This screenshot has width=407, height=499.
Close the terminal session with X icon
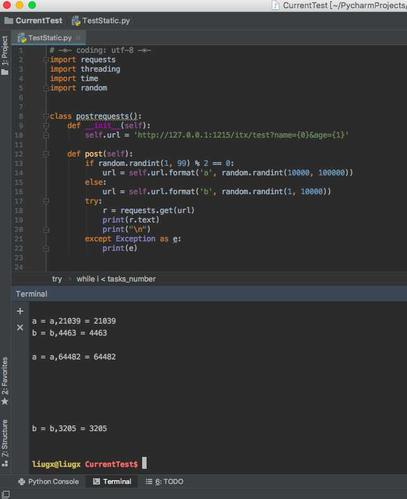tap(20, 328)
